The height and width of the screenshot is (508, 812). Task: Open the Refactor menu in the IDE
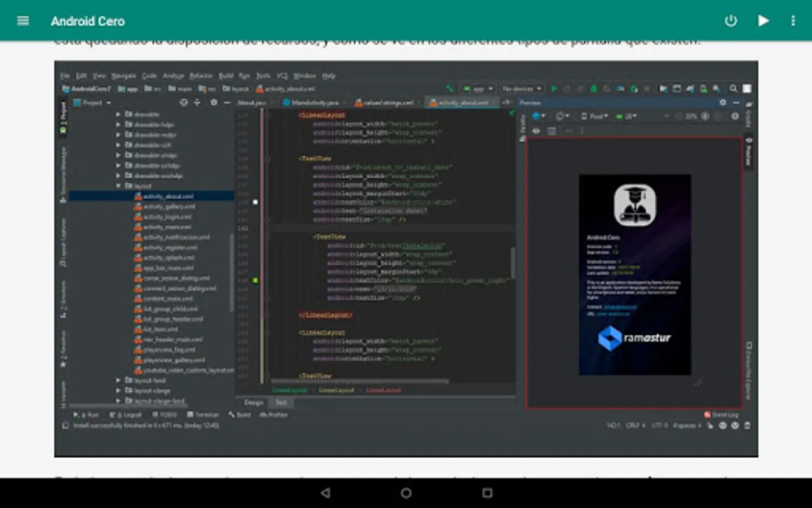tap(201, 76)
